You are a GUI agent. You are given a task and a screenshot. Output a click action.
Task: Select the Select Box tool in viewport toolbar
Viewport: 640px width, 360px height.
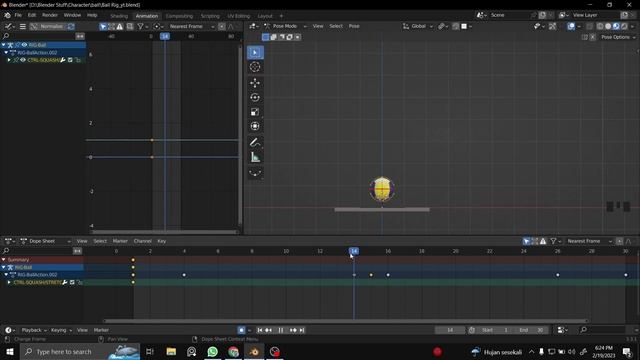pos(255,52)
